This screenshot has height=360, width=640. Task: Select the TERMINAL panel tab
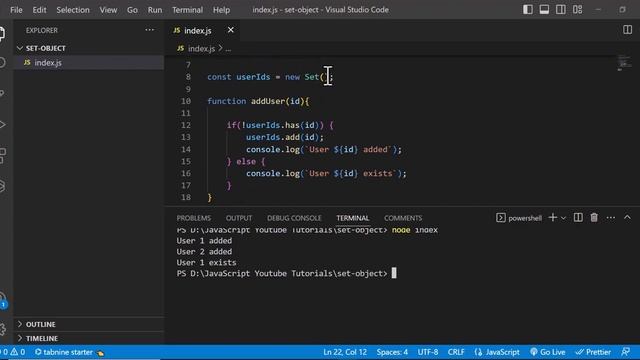[353, 218]
